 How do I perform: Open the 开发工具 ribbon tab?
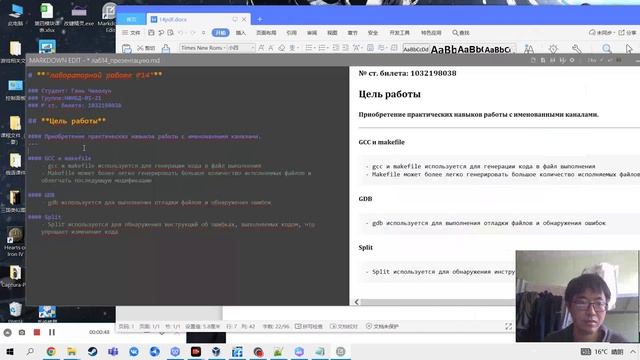click(x=399, y=33)
